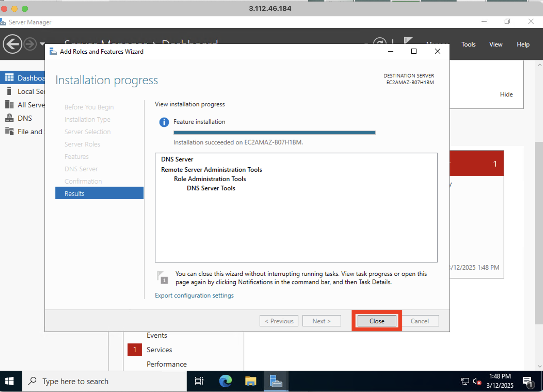The width and height of the screenshot is (543, 392).
Task: Open the View menu
Action: pos(496,44)
